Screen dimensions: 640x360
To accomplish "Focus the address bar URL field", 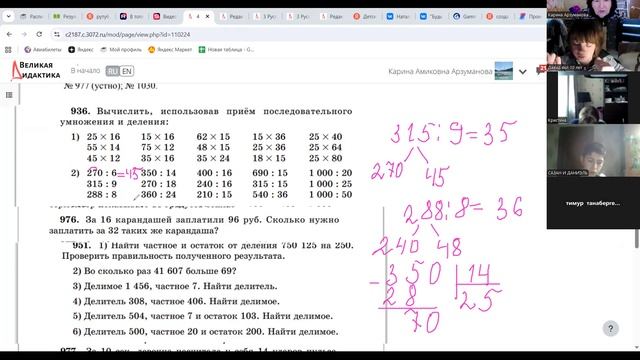I will 127,35.
